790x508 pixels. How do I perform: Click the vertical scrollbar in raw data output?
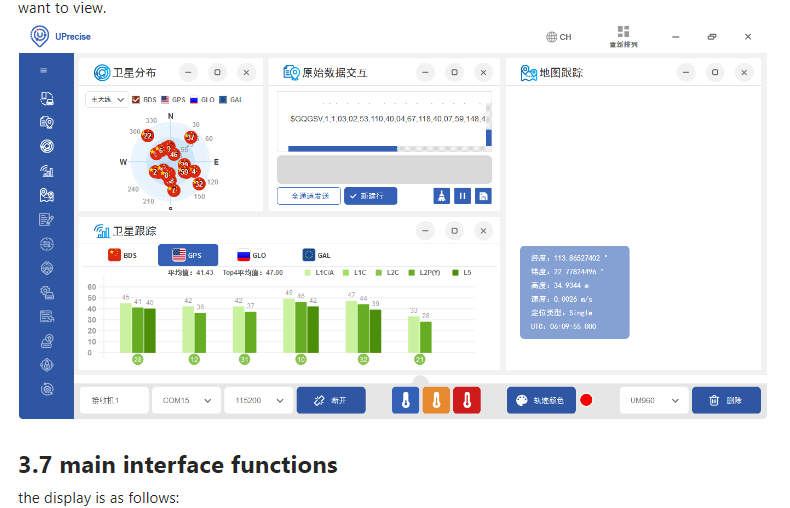point(489,138)
